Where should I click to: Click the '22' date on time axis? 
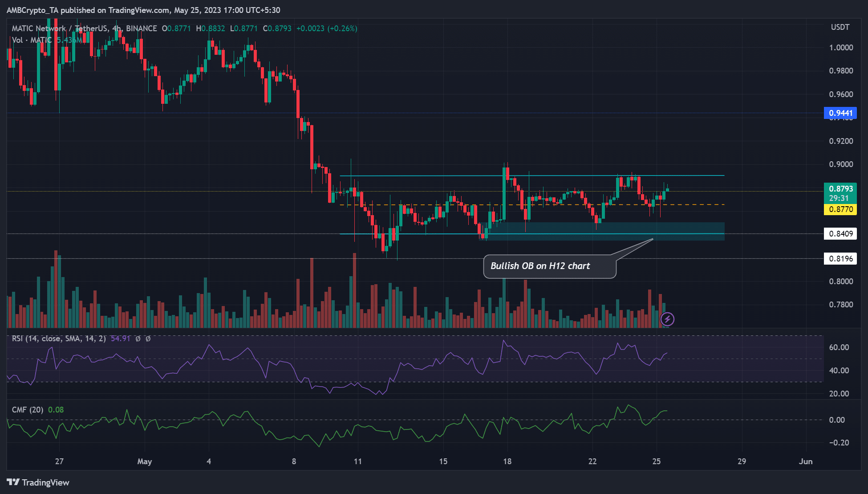pyautogui.click(x=592, y=461)
